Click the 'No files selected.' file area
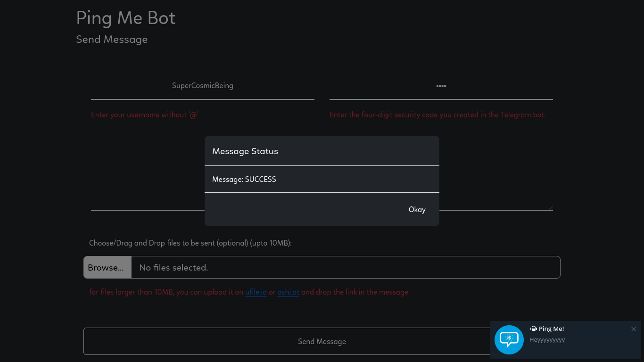The image size is (644, 362). [x=346, y=267]
